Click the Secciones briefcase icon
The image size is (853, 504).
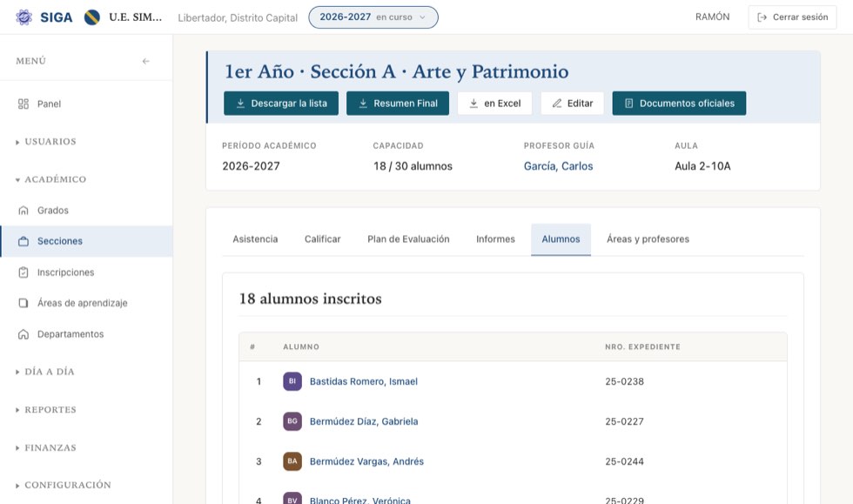[24, 241]
